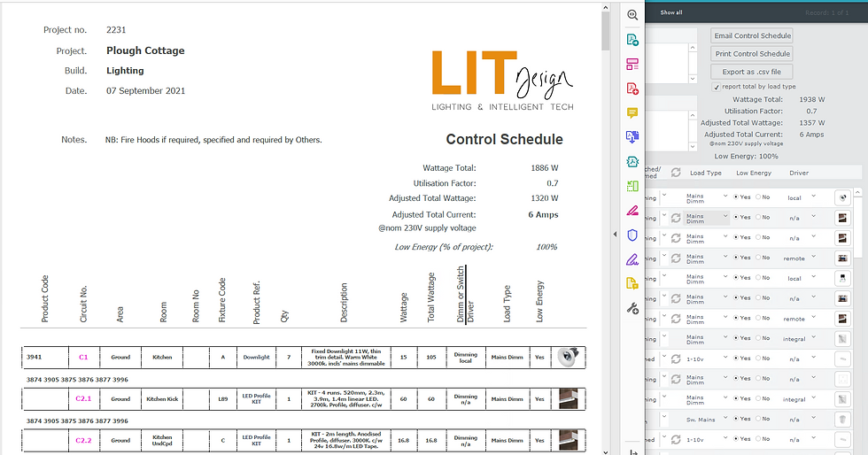Open the More Tools wrench icon

[632, 308]
